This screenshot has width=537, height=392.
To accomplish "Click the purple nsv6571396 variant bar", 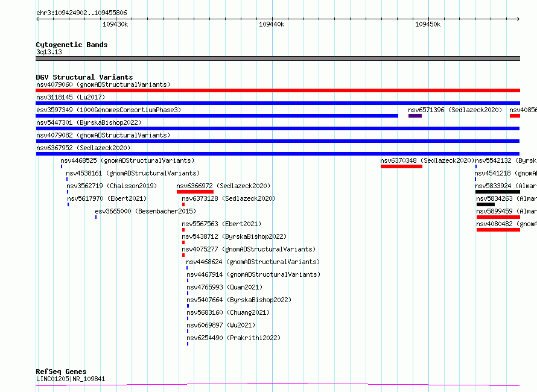I will tap(415, 116).
